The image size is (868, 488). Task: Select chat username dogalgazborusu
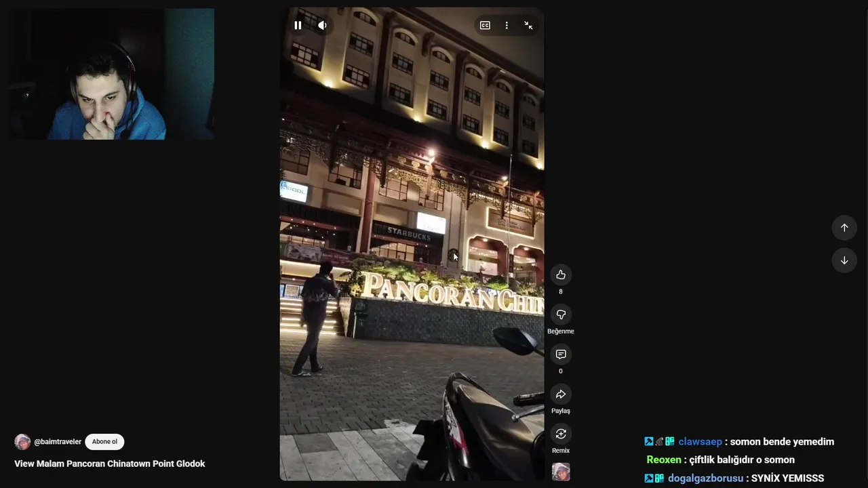click(705, 478)
